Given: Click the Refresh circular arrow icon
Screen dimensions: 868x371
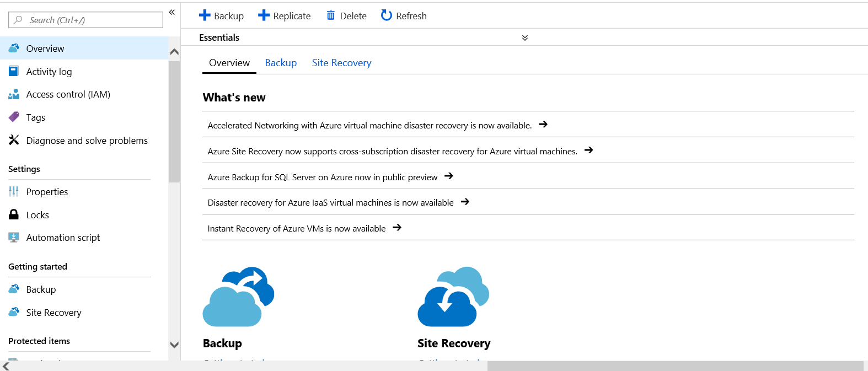Looking at the screenshot, I should pos(387,15).
